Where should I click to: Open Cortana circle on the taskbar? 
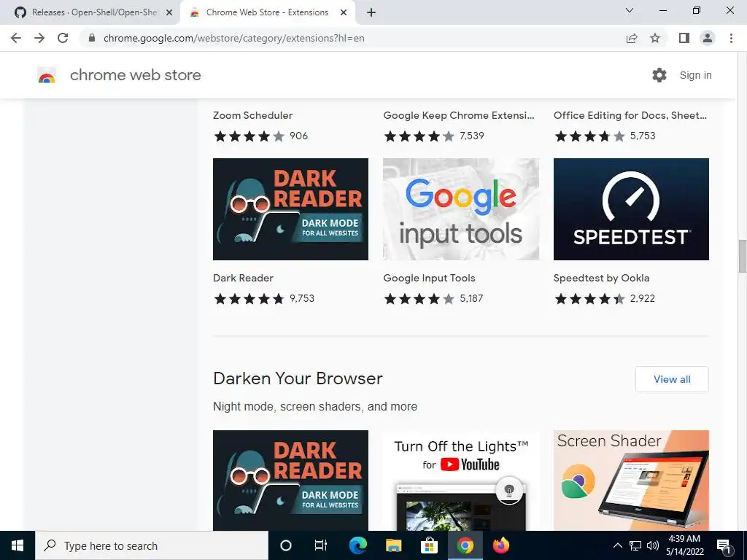click(286, 545)
